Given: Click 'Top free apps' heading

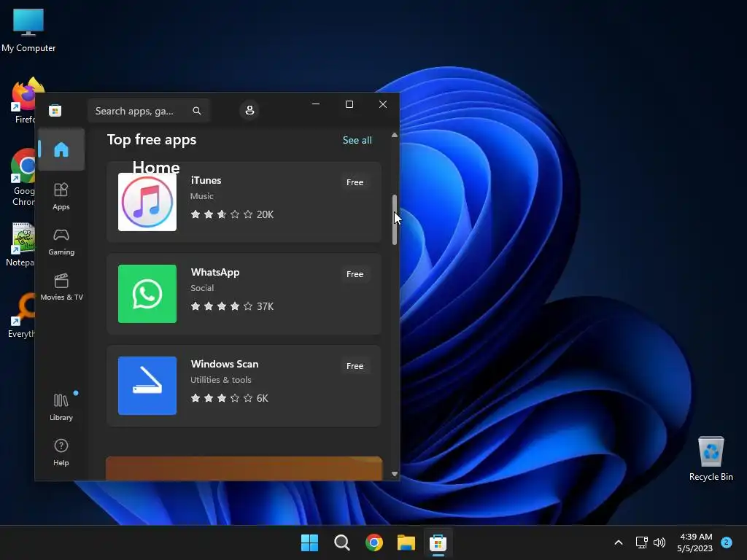Looking at the screenshot, I should (x=152, y=140).
